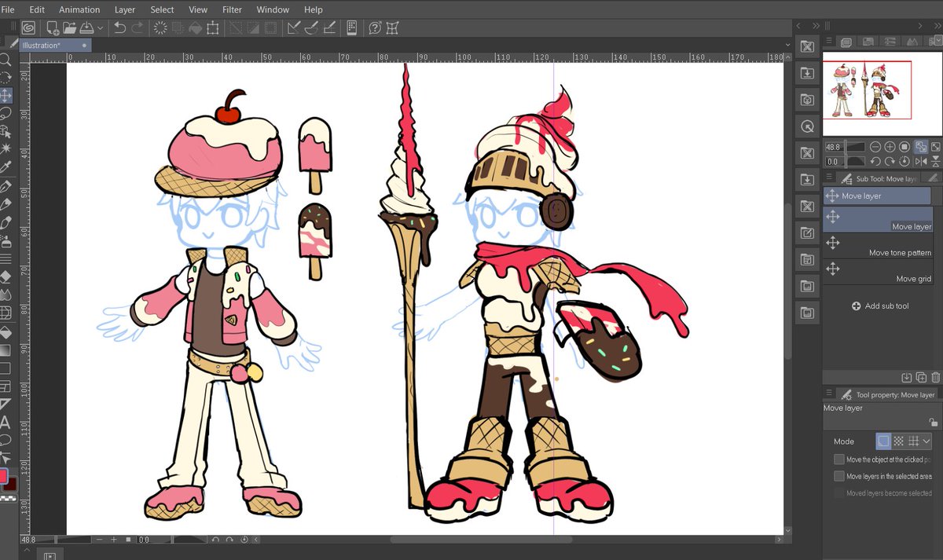Select the lasso Selection tool

tap(6, 113)
